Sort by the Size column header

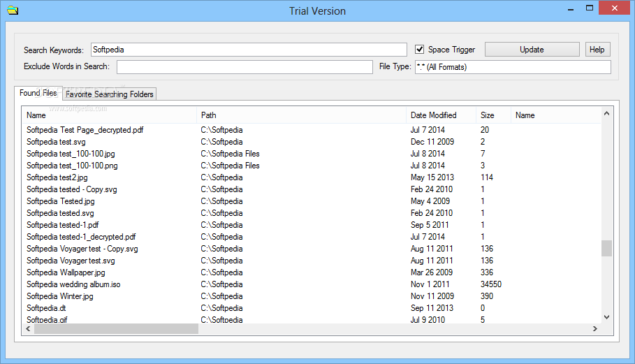click(x=493, y=115)
